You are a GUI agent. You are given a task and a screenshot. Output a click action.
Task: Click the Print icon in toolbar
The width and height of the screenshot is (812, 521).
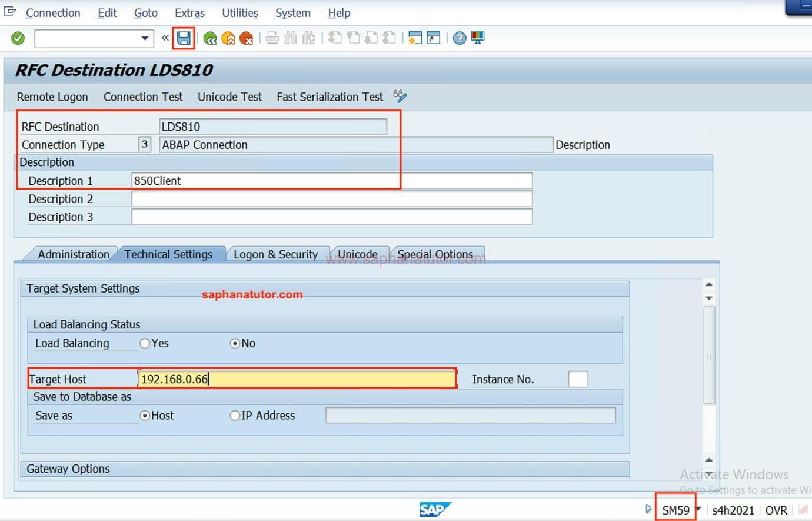[272, 39]
